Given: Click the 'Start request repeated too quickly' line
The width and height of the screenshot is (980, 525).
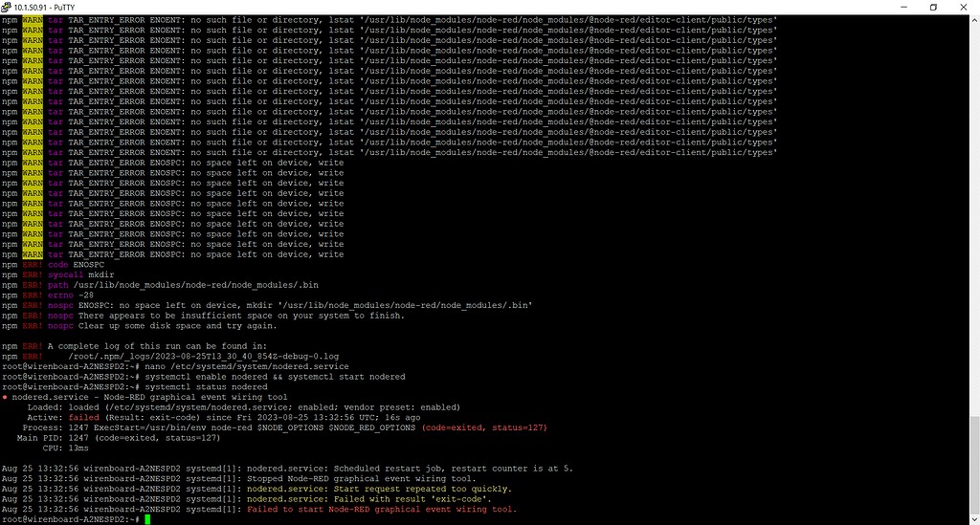Looking at the screenshot, I should (x=410, y=489).
